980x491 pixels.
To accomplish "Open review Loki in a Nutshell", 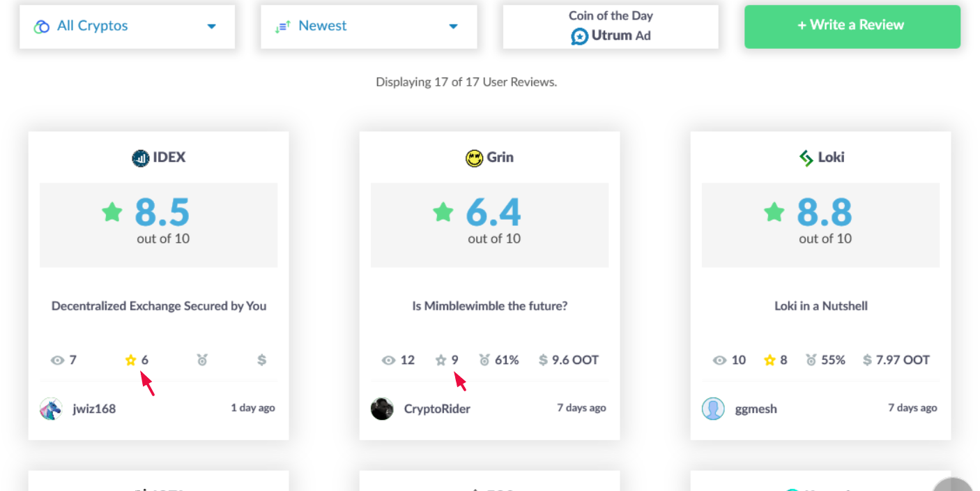I will (x=821, y=306).
